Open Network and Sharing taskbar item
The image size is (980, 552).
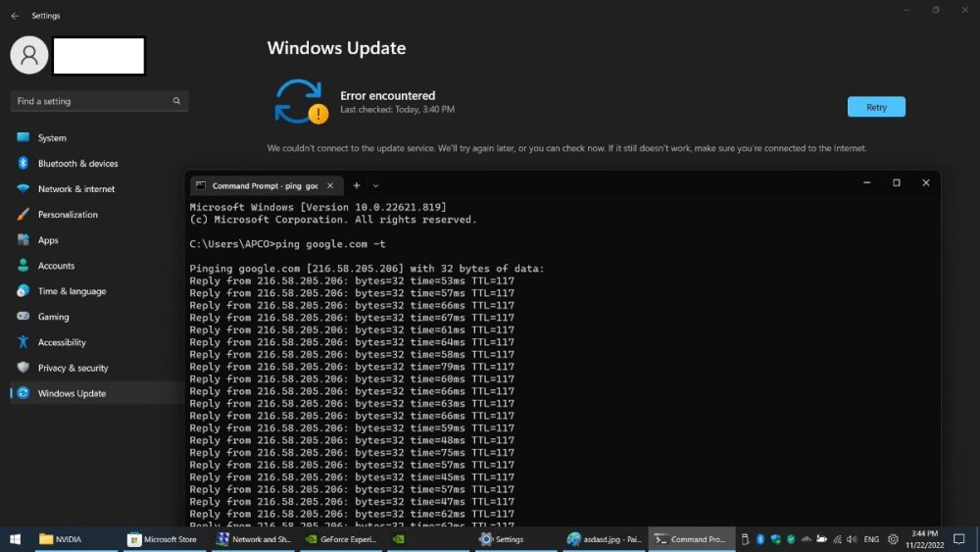255,539
